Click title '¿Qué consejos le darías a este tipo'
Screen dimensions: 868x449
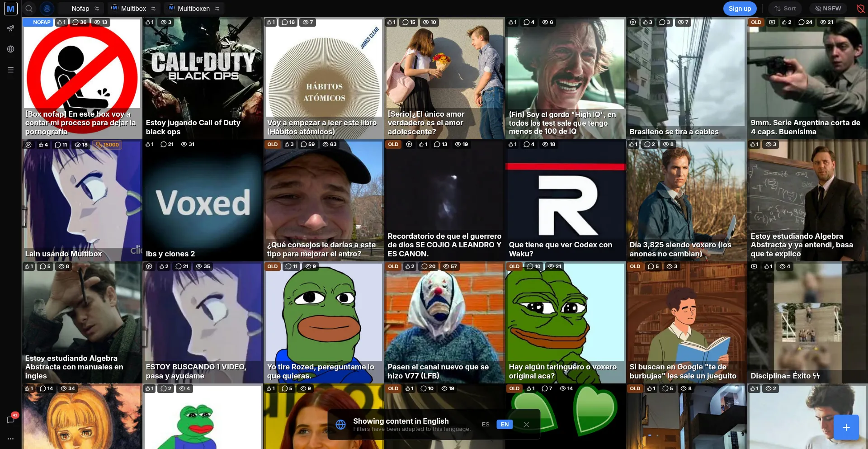[321, 250]
